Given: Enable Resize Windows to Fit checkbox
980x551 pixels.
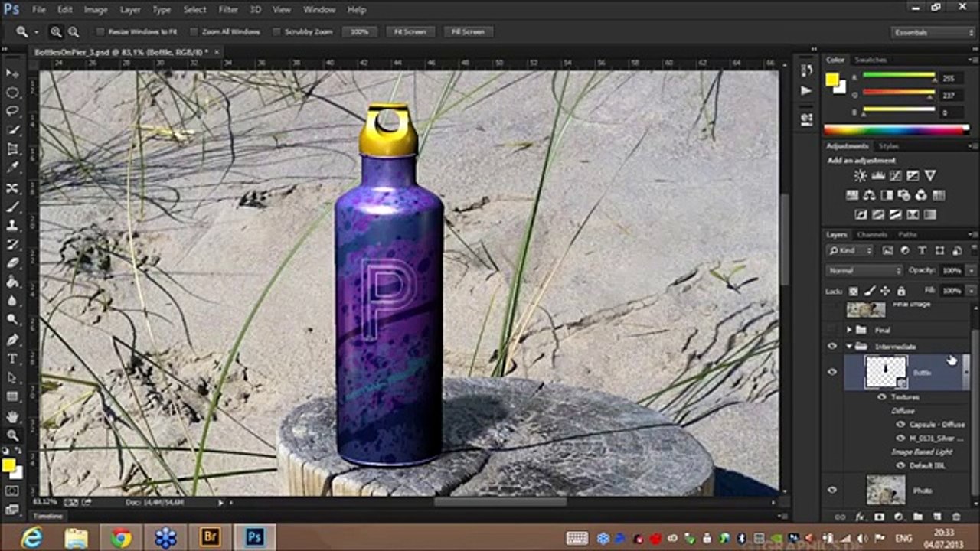Looking at the screenshot, I should click(x=100, y=32).
